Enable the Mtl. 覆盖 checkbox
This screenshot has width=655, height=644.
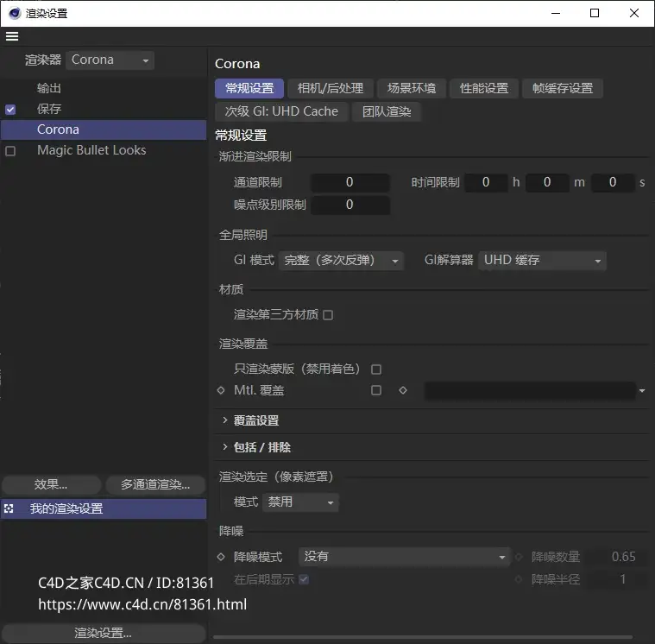point(376,390)
